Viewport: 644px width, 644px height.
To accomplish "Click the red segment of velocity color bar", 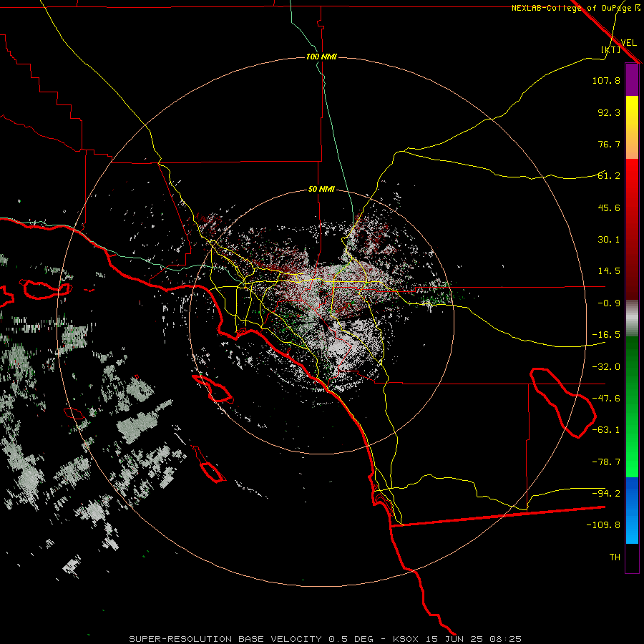I will (632, 229).
